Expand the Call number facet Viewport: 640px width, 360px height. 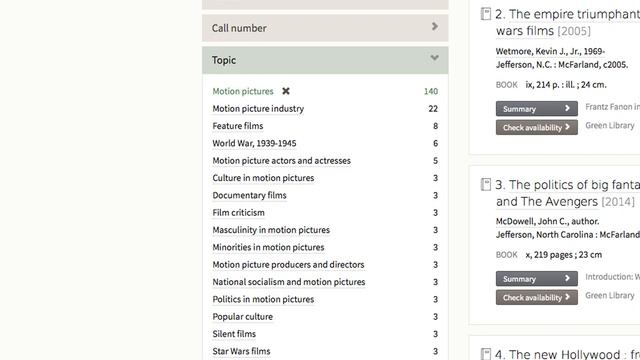(x=325, y=28)
